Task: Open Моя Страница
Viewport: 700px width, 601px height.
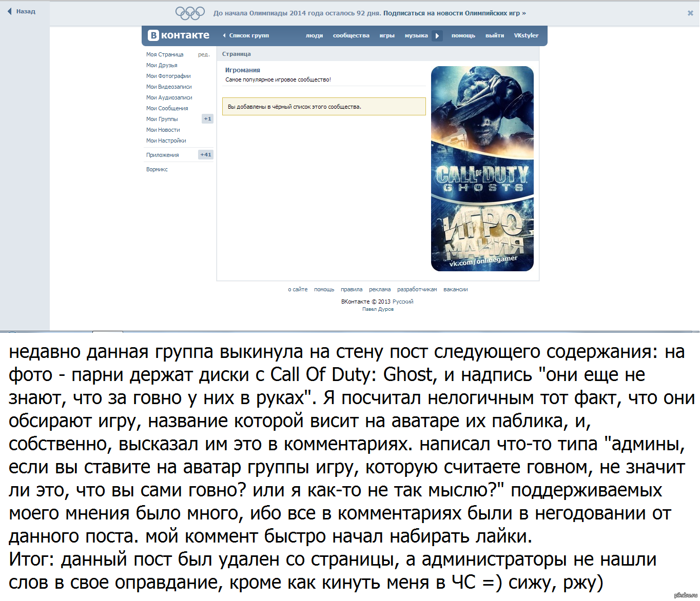Action: click(x=165, y=54)
